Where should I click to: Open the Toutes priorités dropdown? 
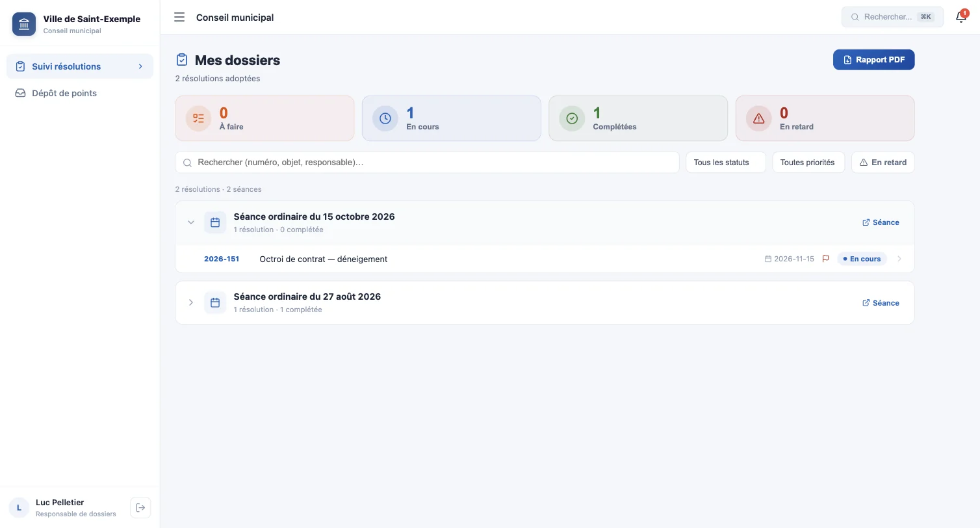(808, 163)
